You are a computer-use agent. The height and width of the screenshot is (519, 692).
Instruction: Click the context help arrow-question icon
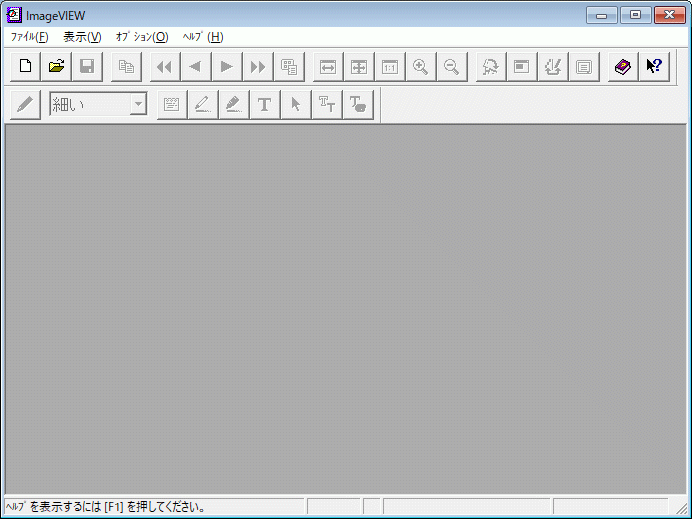[x=654, y=67]
